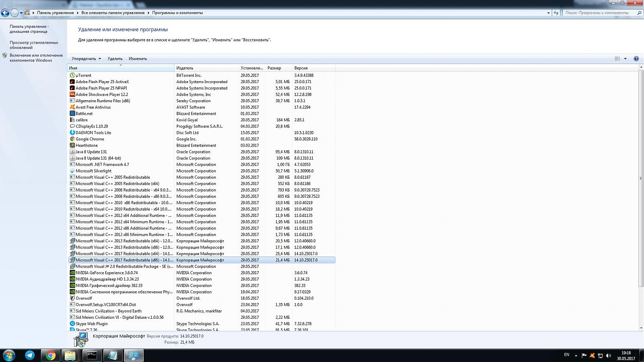Viewport: 644px width, 362px height.
Task: Click the Удалить toolbar button
Action: point(115,59)
